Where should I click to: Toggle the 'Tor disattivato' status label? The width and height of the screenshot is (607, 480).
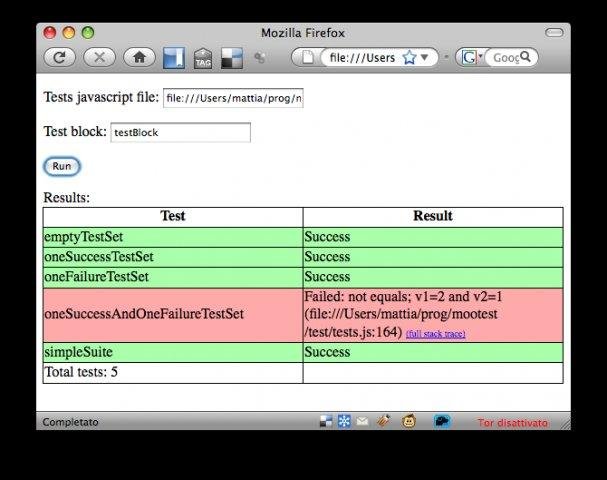click(x=513, y=422)
